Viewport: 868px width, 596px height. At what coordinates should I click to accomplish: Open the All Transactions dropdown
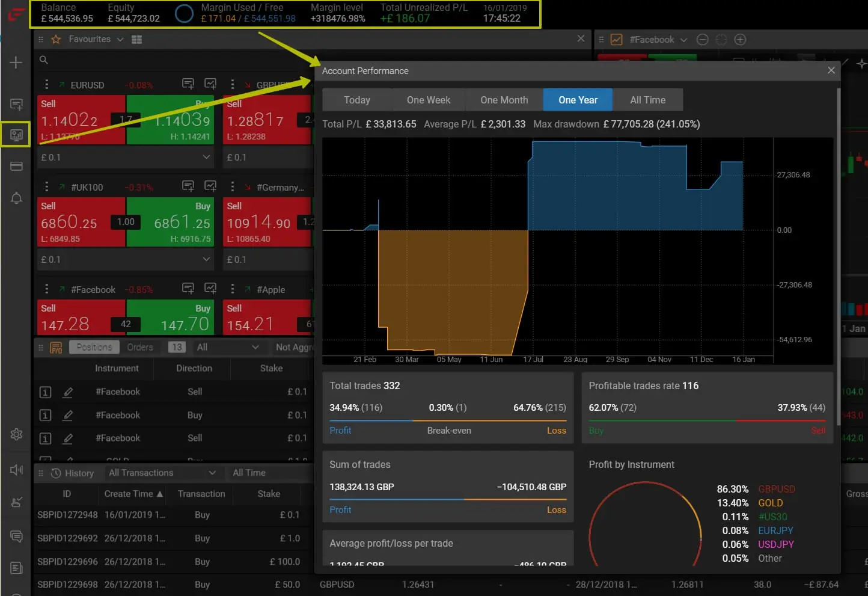[x=162, y=473]
